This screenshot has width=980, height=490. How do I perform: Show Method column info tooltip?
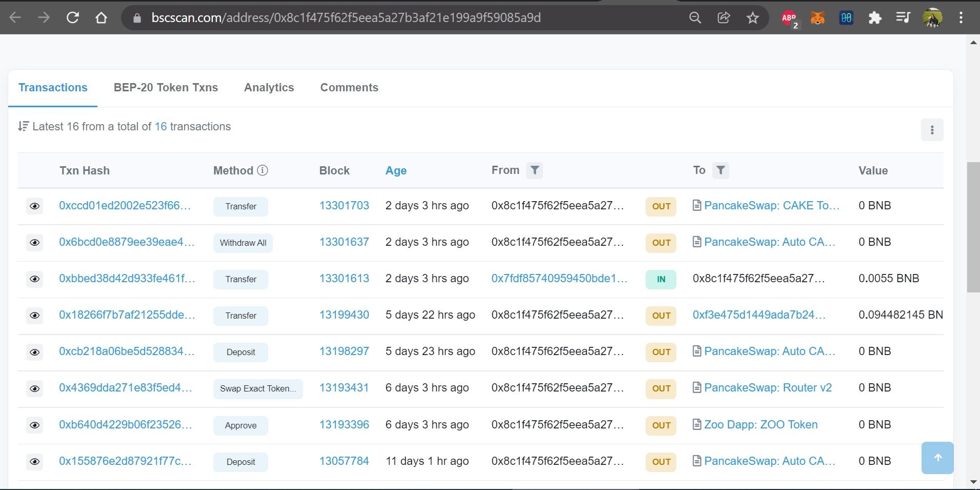click(x=263, y=170)
